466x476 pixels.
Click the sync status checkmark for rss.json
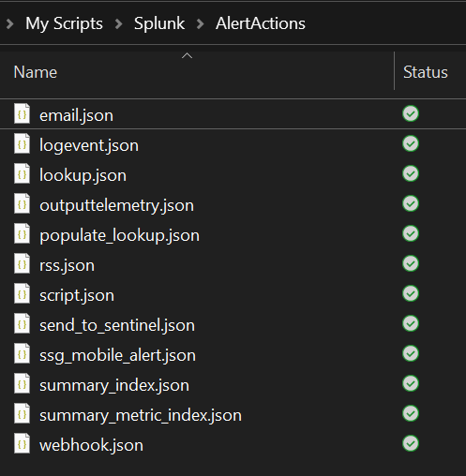pos(411,263)
